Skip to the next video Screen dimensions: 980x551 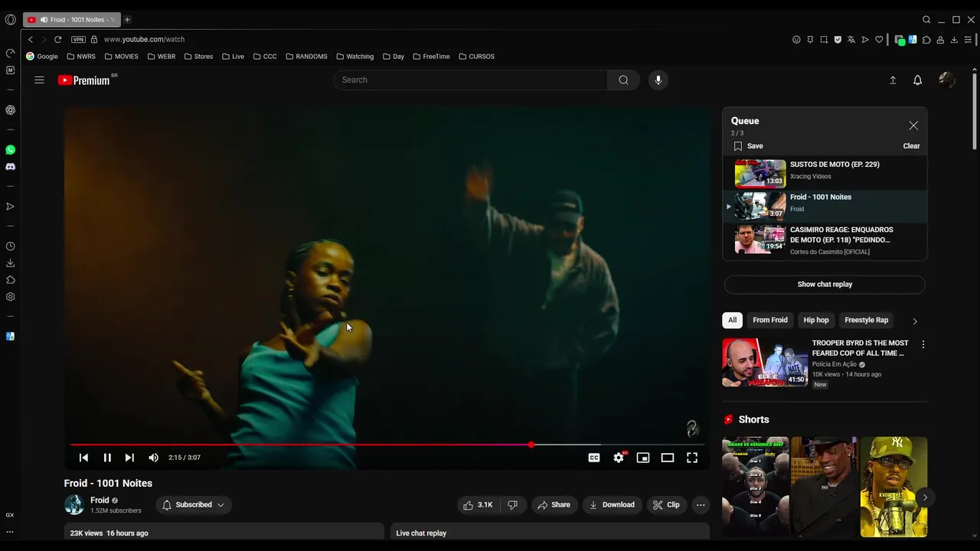(129, 458)
